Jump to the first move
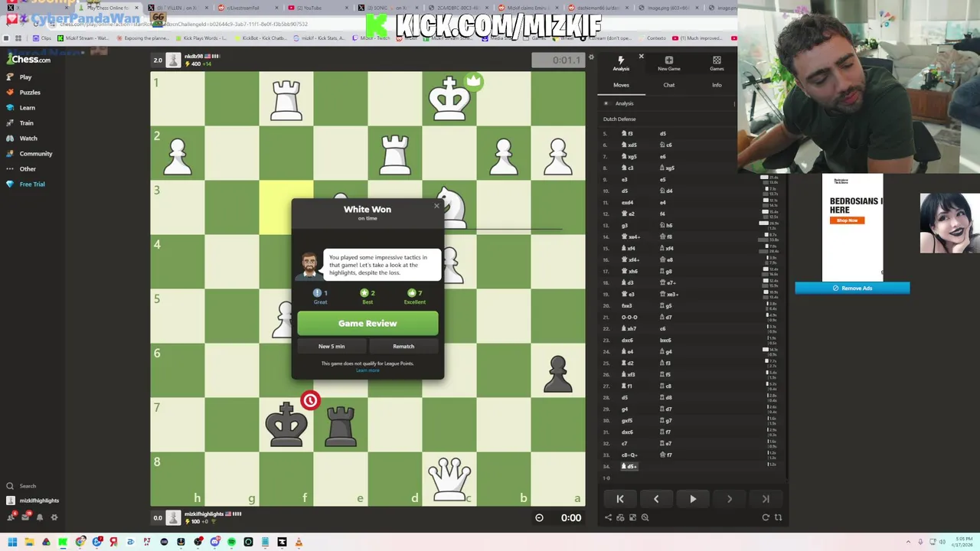Viewport: 980px width, 551px height. click(x=620, y=499)
